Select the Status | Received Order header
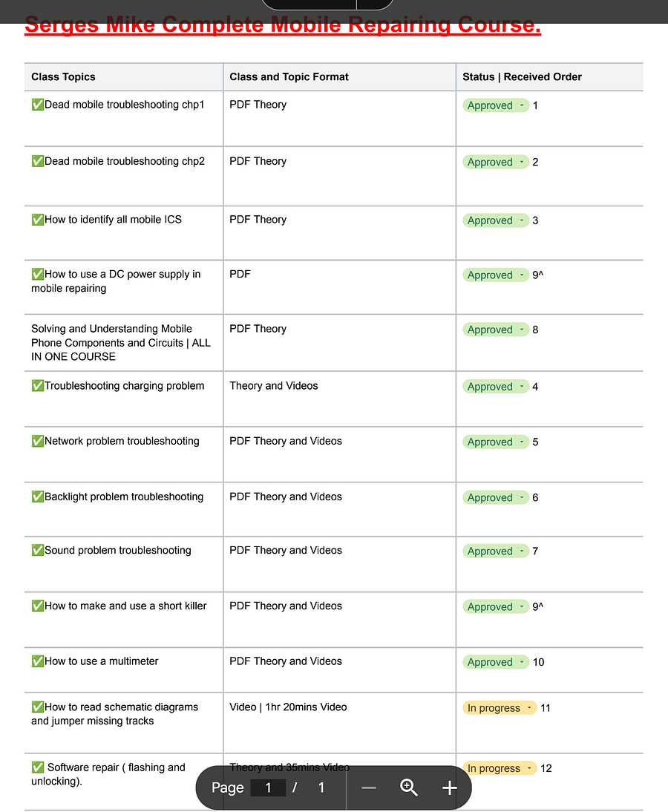Screen dimensions: 668x812 pyautogui.click(x=522, y=76)
